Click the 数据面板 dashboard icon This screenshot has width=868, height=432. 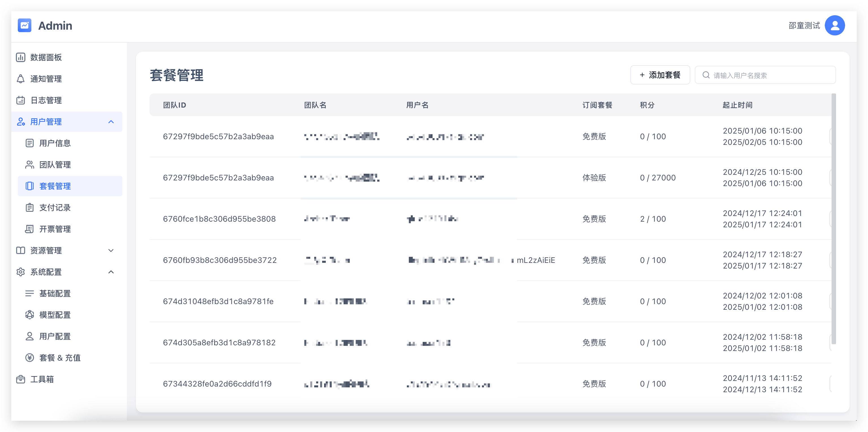[x=21, y=57]
